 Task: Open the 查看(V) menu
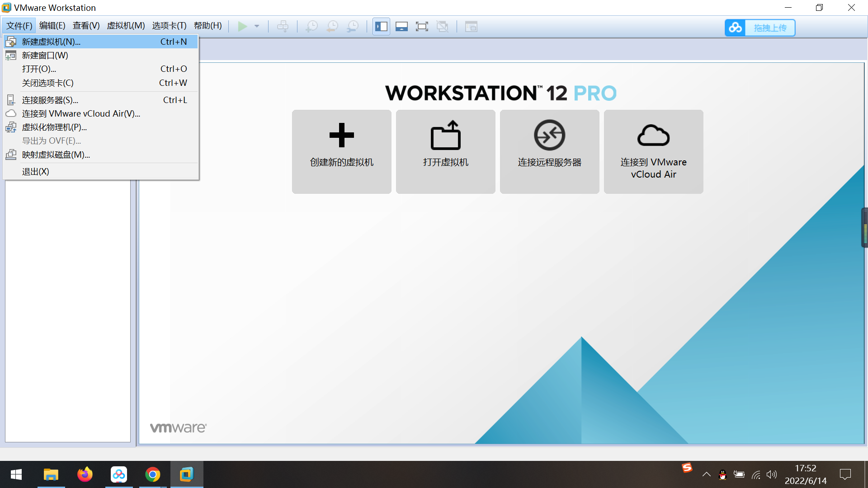86,26
